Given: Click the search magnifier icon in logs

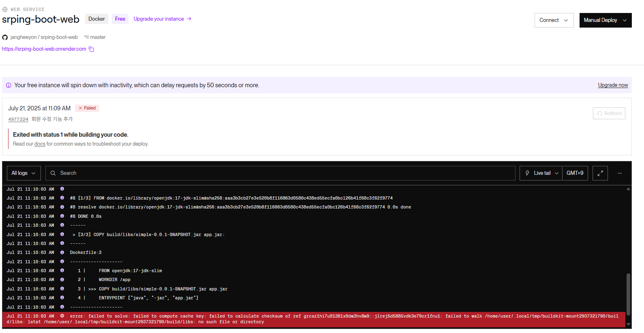Looking at the screenshot, I should click(53, 173).
